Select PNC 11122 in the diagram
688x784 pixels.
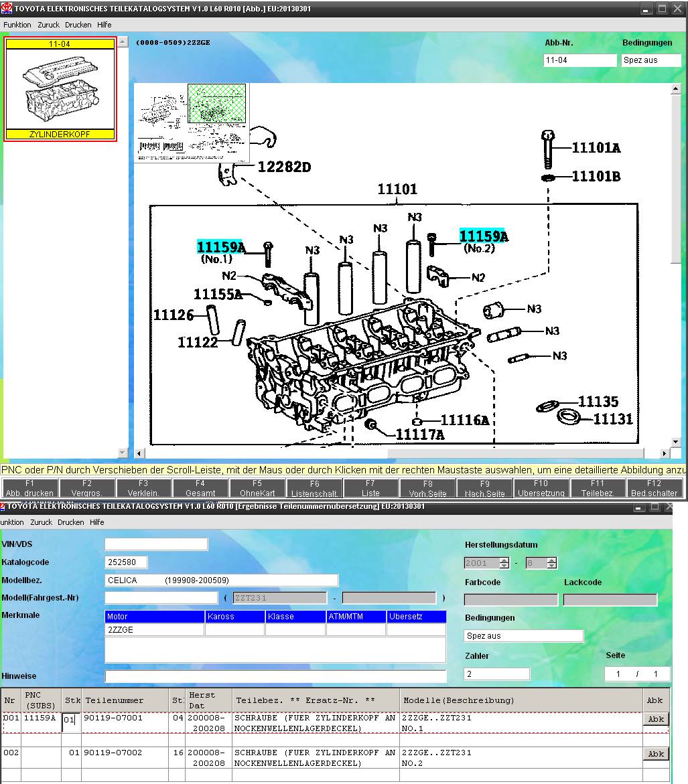pos(198,342)
